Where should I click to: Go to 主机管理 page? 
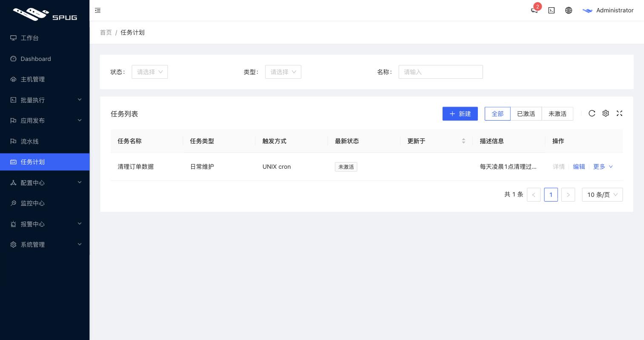point(45,79)
